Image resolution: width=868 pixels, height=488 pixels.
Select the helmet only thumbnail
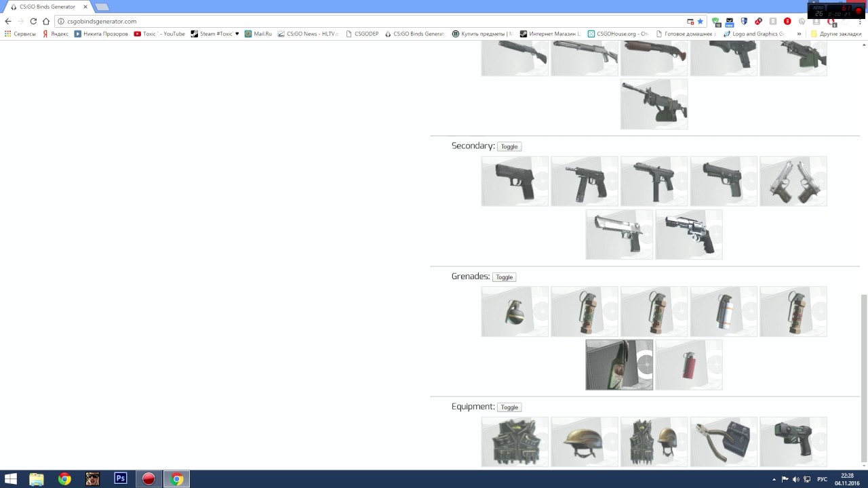pos(585,442)
